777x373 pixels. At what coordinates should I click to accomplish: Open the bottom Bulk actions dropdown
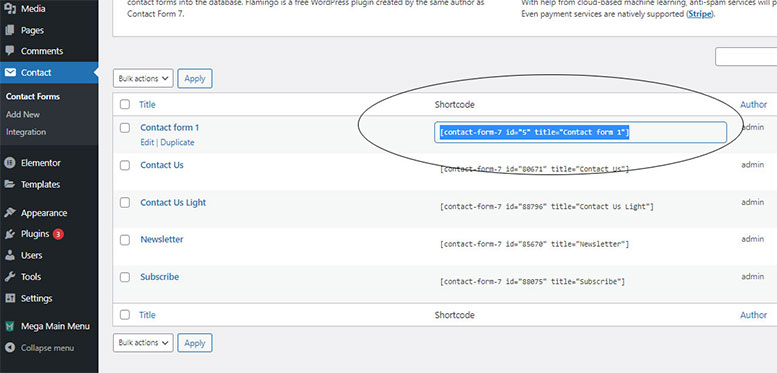143,343
